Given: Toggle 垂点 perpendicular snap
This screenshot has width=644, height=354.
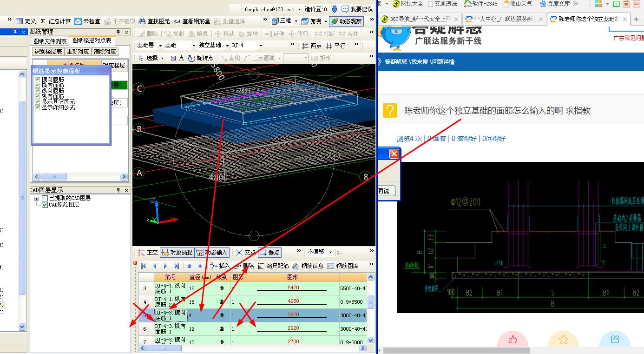Looking at the screenshot, I should (269, 253).
